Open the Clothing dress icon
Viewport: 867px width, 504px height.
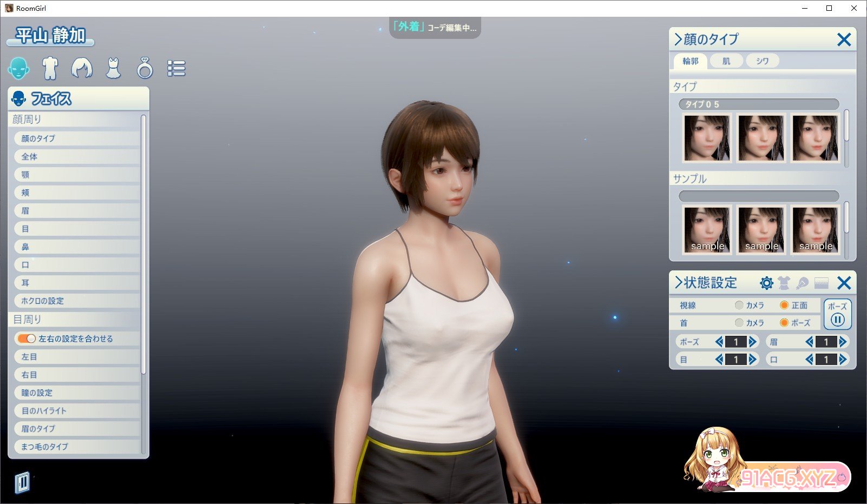coord(113,69)
